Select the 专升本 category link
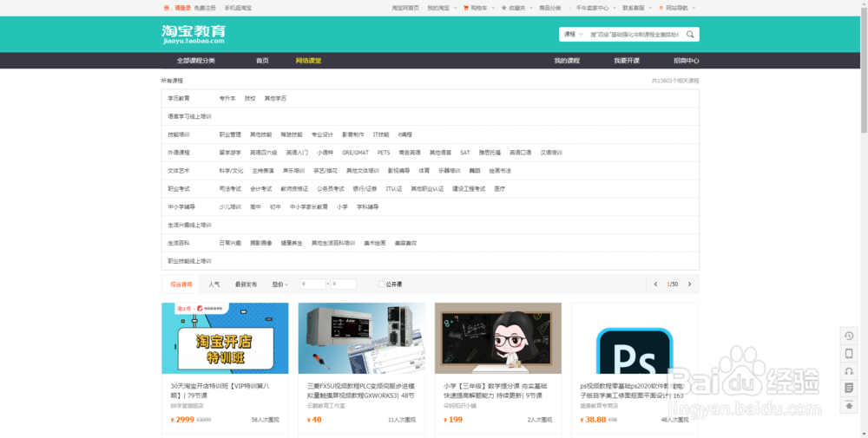 click(x=227, y=98)
